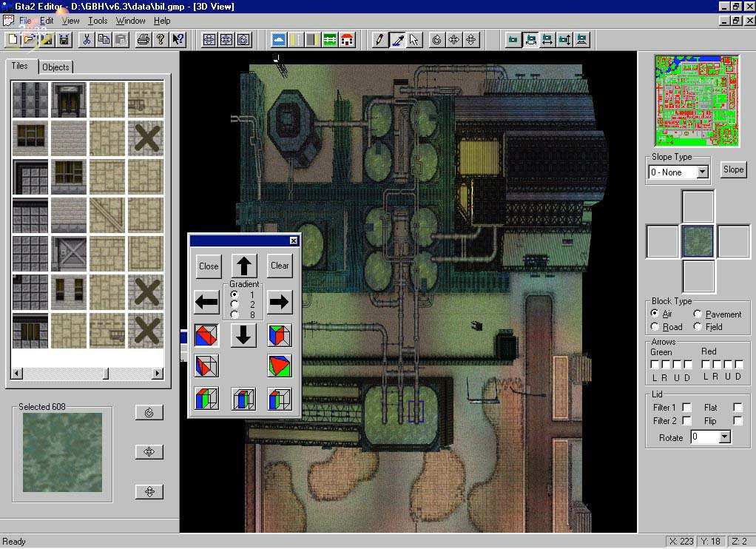The width and height of the screenshot is (756, 549).
Task: Click the red house toolbar icon
Action: [347, 39]
